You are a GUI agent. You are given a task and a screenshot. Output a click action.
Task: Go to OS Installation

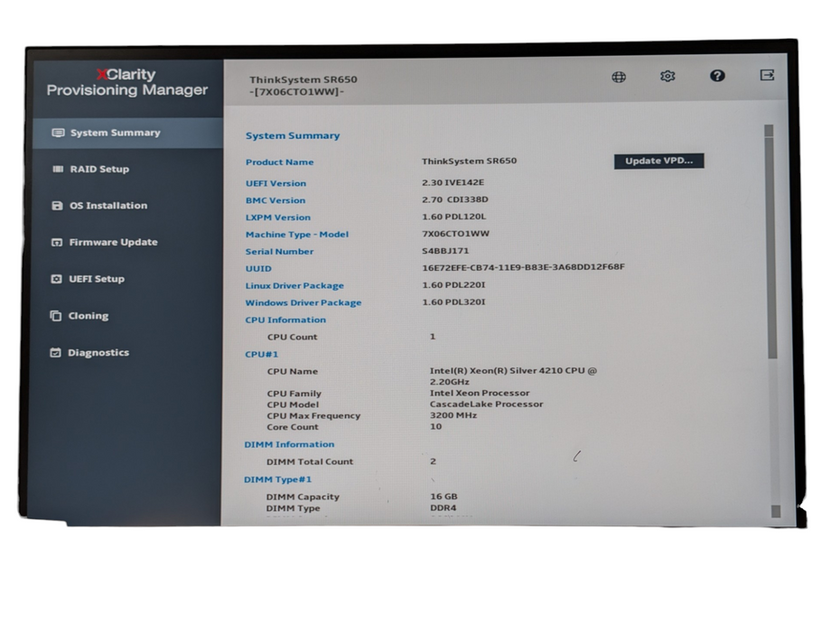point(108,206)
